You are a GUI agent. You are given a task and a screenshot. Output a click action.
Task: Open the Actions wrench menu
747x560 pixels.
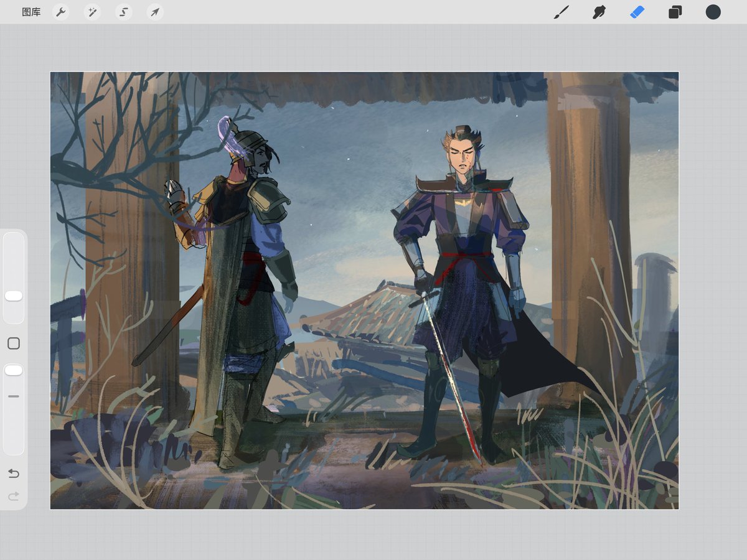(60, 12)
